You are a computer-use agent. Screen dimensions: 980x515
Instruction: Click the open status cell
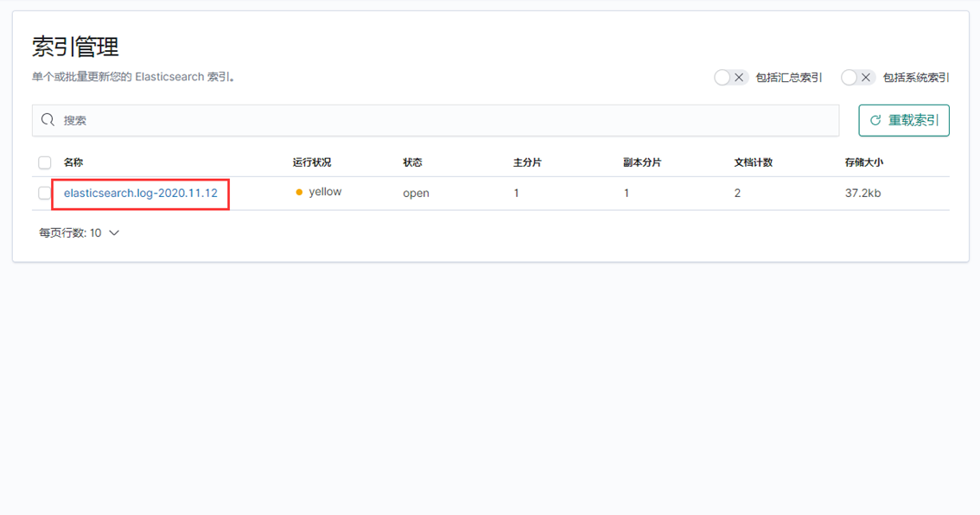[x=416, y=194]
